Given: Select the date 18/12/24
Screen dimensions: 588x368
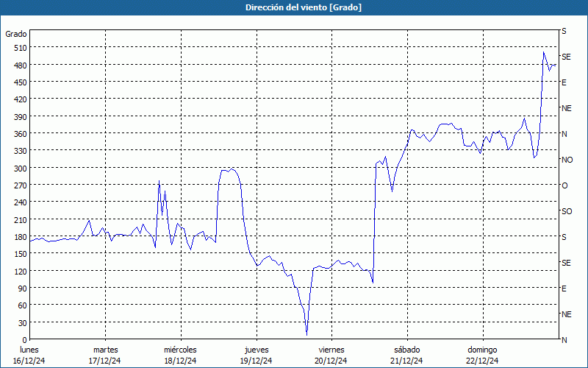Looking at the screenshot, I should (x=180, y=361).
